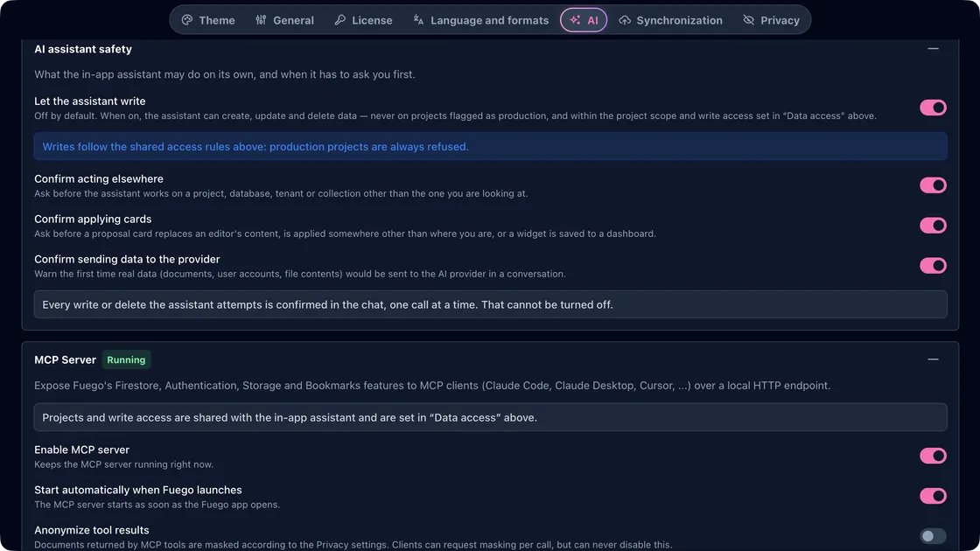Screen dimensions: 980x551
Task: Enable Anonymize tool results switch
Action: 933,536
